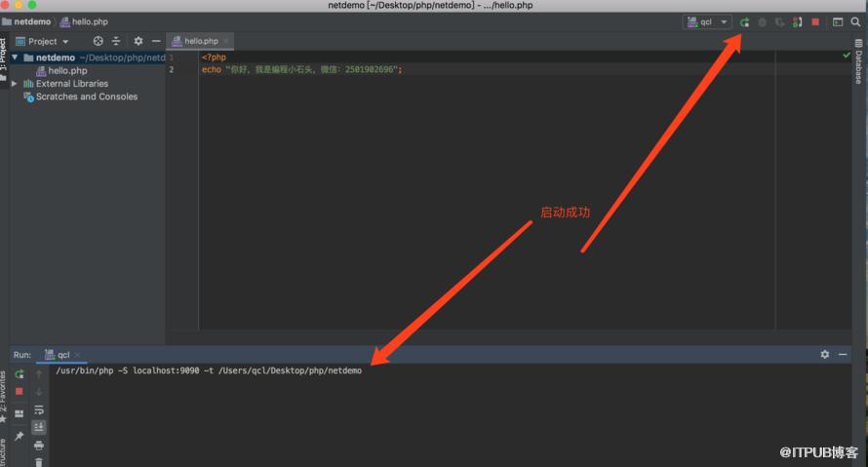Close the hello.php editor tab

226,41
